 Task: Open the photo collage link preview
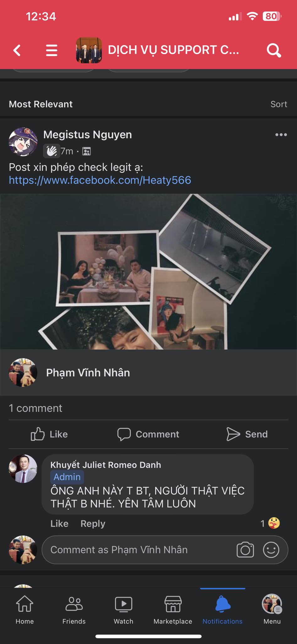tap(148, 294)
